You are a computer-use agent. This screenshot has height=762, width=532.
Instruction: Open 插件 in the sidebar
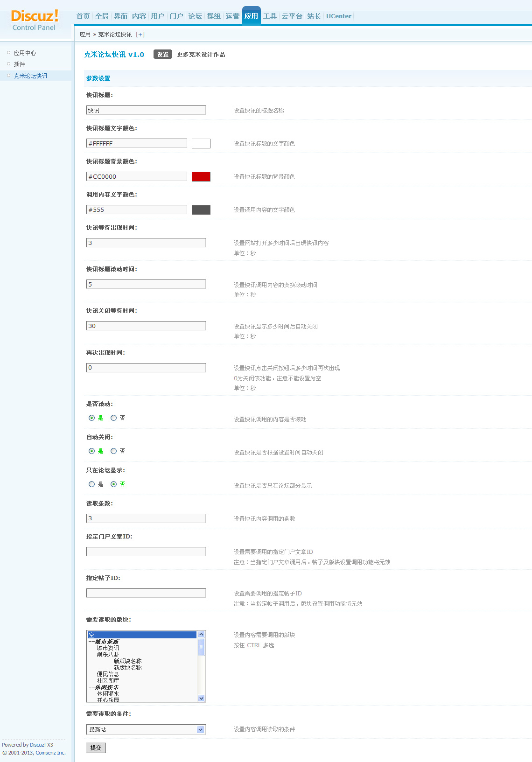(19, 64)
